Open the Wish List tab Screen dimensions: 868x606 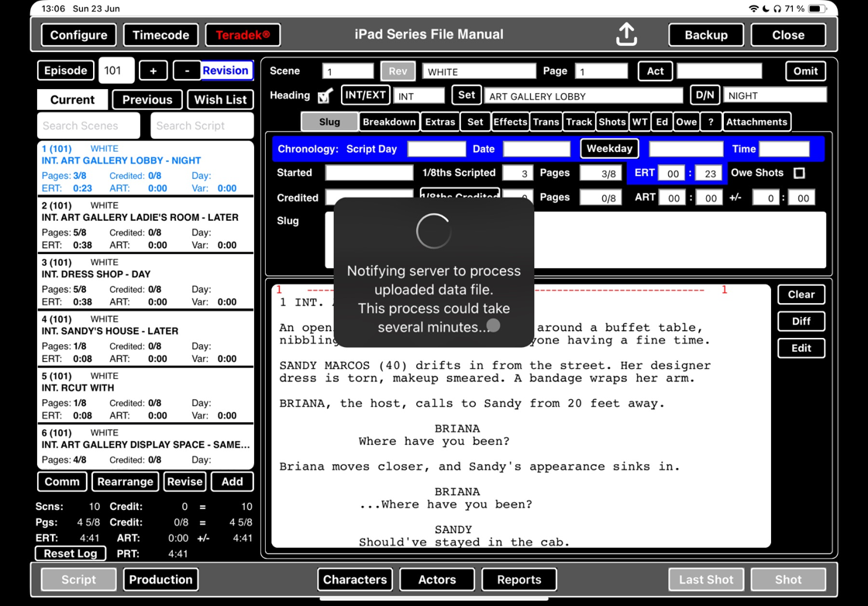click(x=220, y=100)
